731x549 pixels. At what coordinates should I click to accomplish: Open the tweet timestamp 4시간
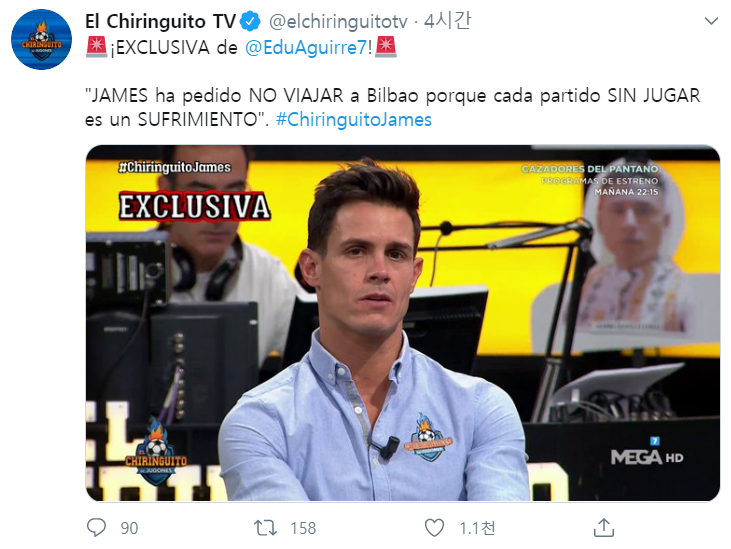pos(448,21)
